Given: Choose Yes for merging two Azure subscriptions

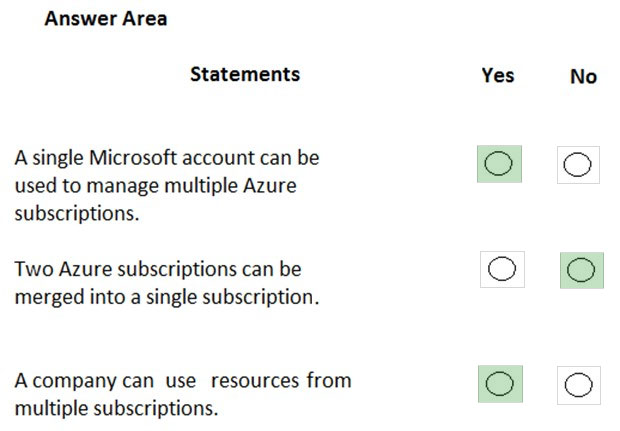Looking at the screenshot, I should (x=502, y=268).
